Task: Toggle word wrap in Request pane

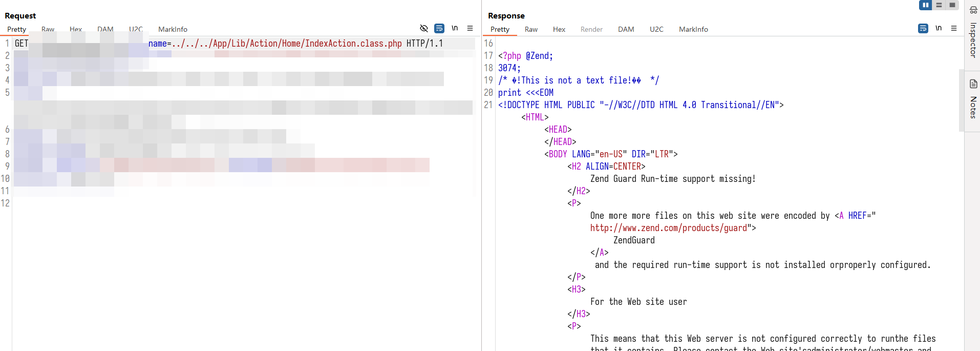Action: (439, 28)
